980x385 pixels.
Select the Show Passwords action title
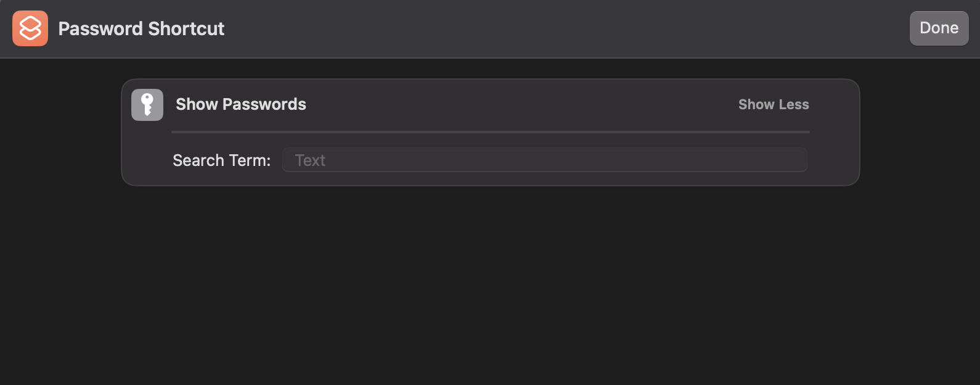240,104
